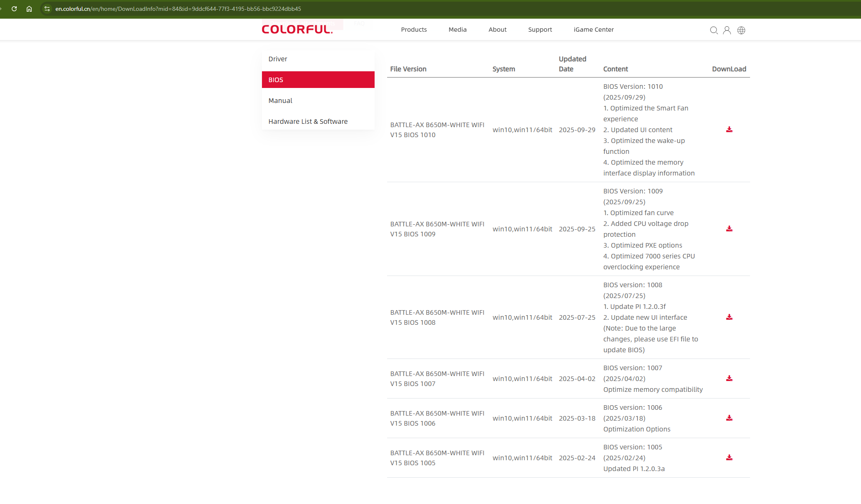Image resolution: width=861 pixels, height=504 pixels.
Task: Open Hardware List & Software tab
Action: pos(318,121)
